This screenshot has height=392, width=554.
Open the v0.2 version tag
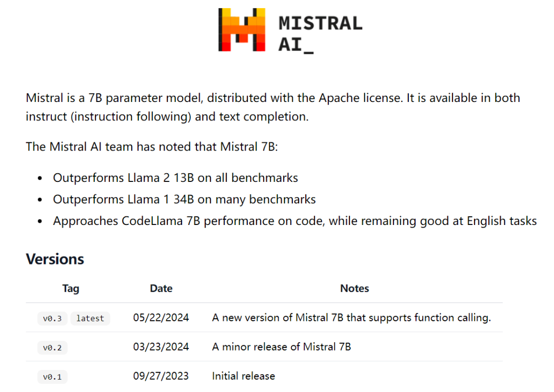(x=52, y=347)
